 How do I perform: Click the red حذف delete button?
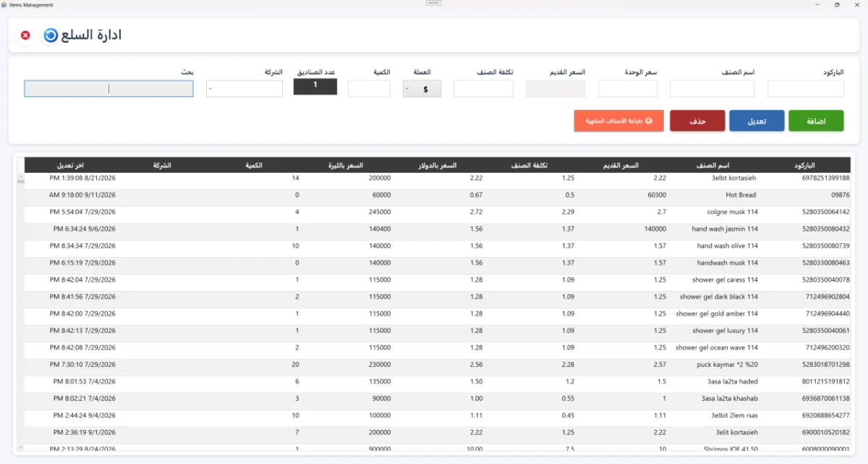click(x=697, y=121)
